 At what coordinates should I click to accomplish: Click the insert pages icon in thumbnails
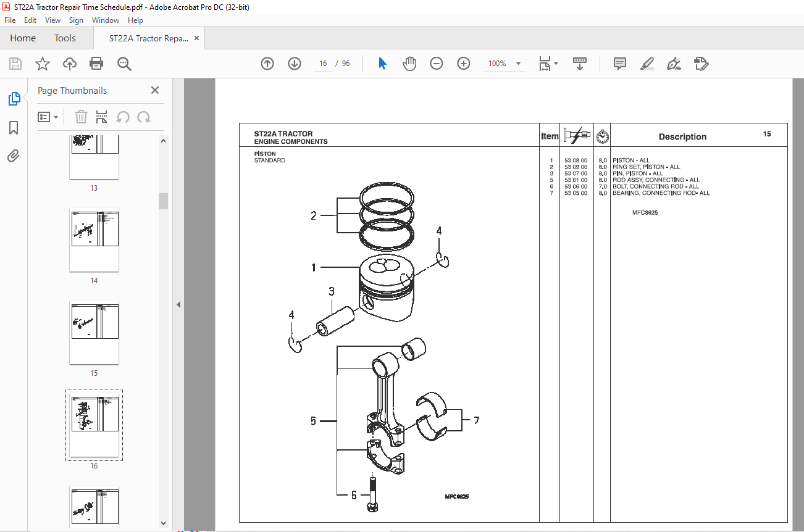(x=102, y=117)
